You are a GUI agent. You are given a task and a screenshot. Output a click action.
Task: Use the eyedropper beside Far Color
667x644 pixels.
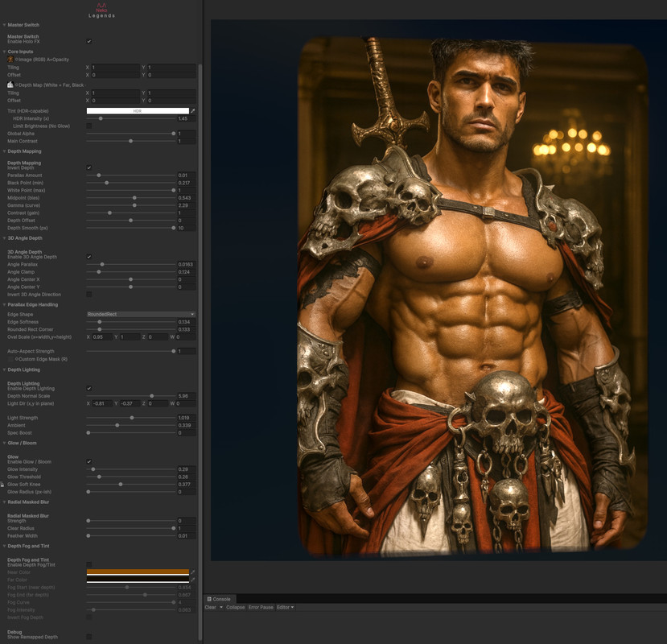point(193,580)
